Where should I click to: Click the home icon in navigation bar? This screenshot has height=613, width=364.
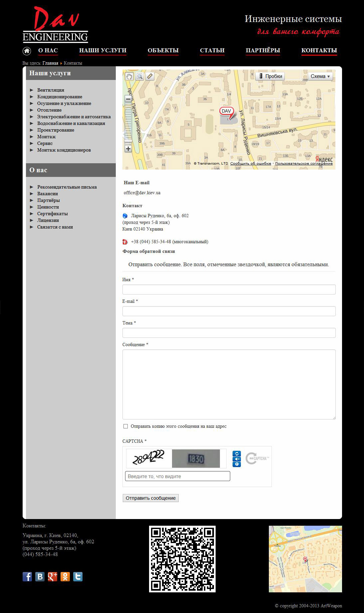(x=27, y=51)
